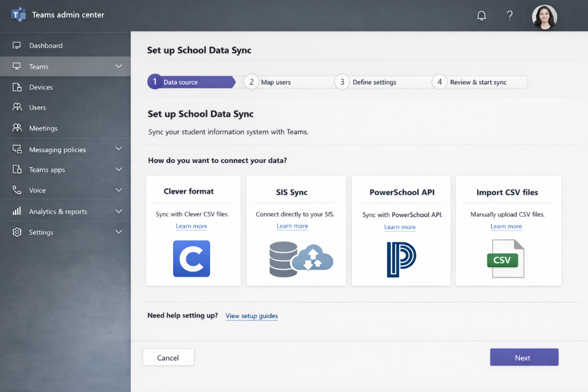Click the Teams admin center title
Viewport: 588px width, 392px height.
68,15
